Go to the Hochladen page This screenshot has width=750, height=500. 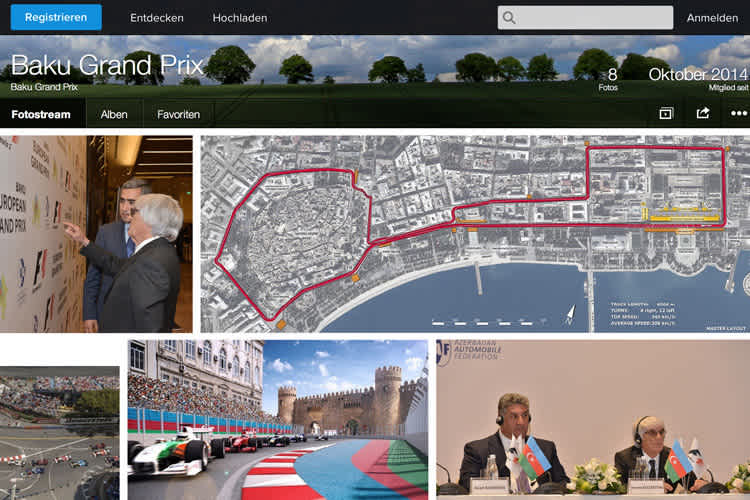[x=239, y=18]
